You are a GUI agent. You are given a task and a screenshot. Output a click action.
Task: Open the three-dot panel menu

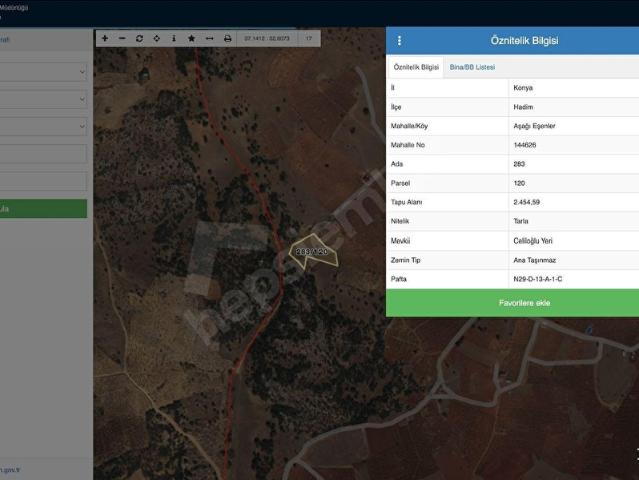click(x=399, y=40)
